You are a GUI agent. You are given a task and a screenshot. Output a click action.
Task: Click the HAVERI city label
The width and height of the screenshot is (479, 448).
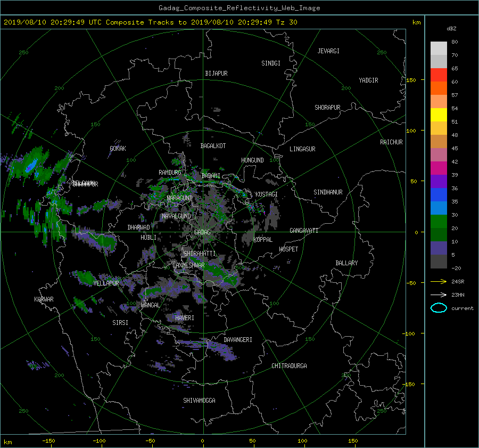[185, 319]
